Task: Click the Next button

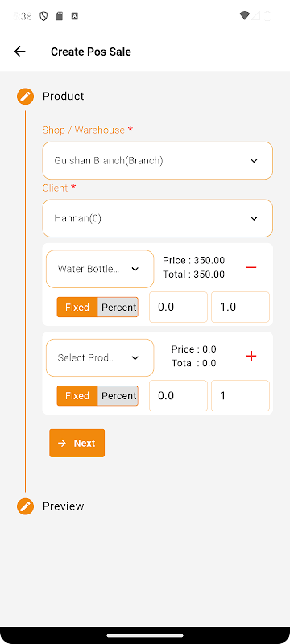Action: (x=77, y=444)
